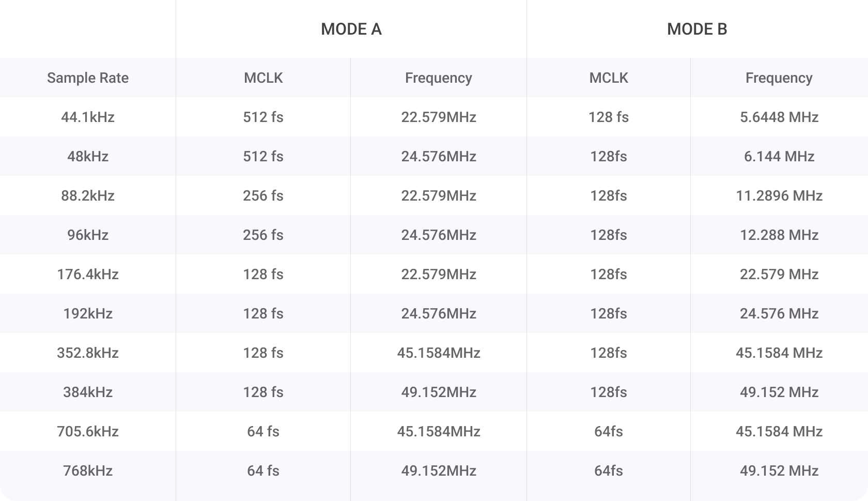
Task: Click the 192kHz row label
Action: [x=88, y=313]
